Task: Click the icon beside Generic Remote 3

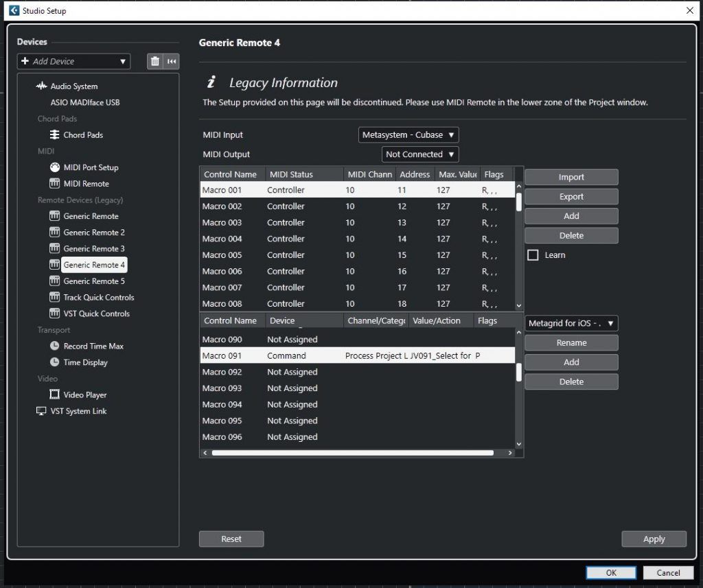Action: (x=55, y=248)
